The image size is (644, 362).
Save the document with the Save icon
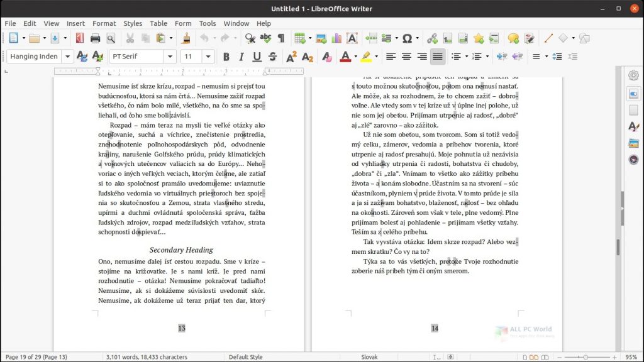[55, 38]
